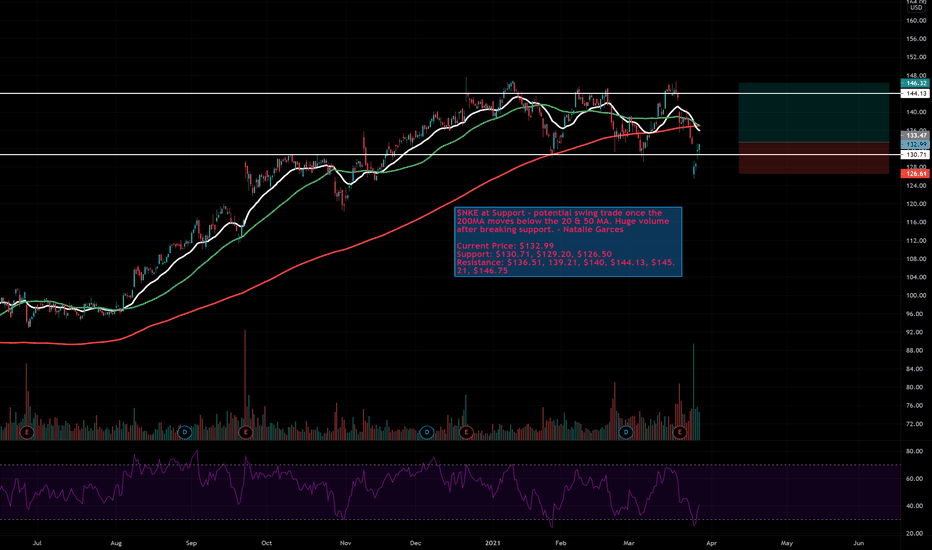Select the 144.13 horizontal line label
This screenshot has width=932, height=550.
pos(915,93)
